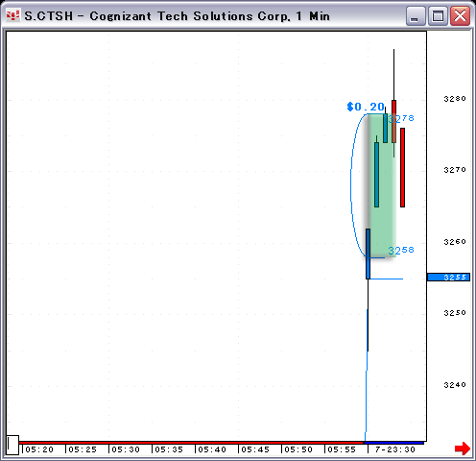The width and height of the screenshot is (476, 461).
Task: Click the 3240 price axis label
Action: tap(455, 384)
